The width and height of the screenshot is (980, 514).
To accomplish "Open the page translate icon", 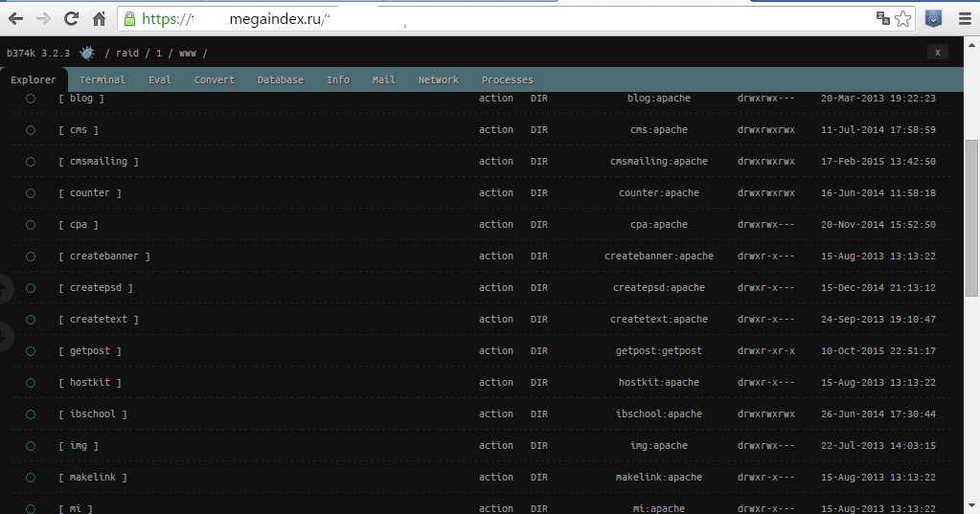I will point(882,18).
